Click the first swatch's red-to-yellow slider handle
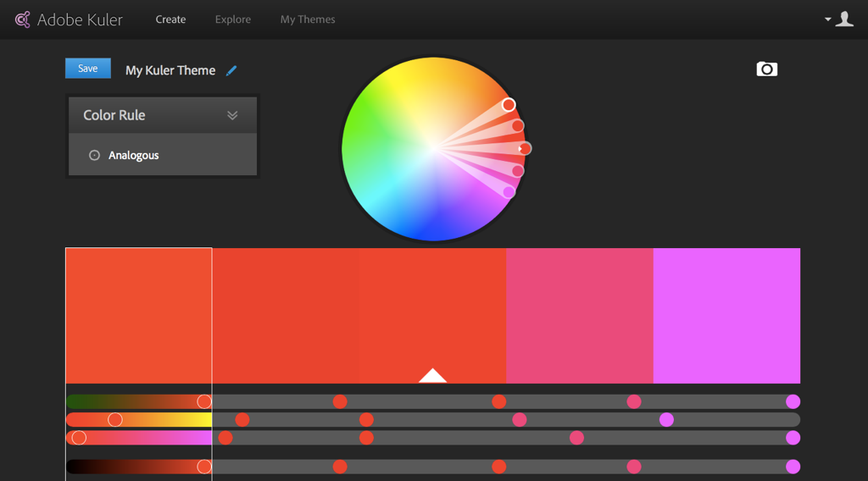The height and width of the screenshot is (481, 868). pyautogui.click(x=115, y=420)
